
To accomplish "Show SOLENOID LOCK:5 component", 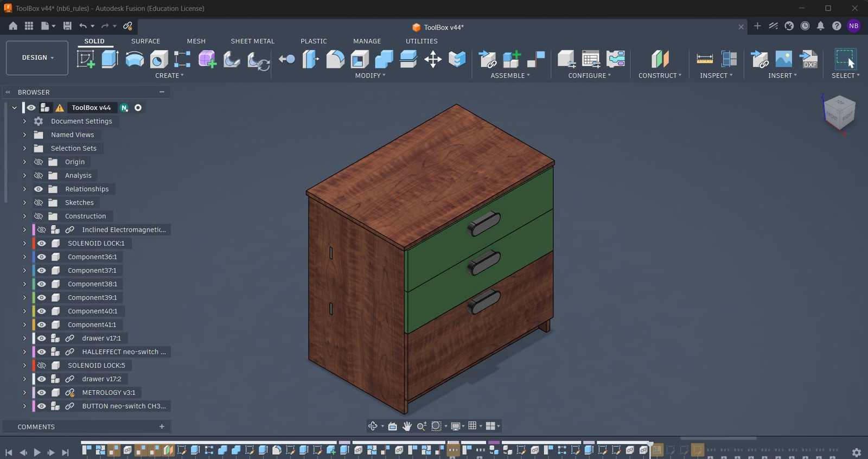I will 42,365.
